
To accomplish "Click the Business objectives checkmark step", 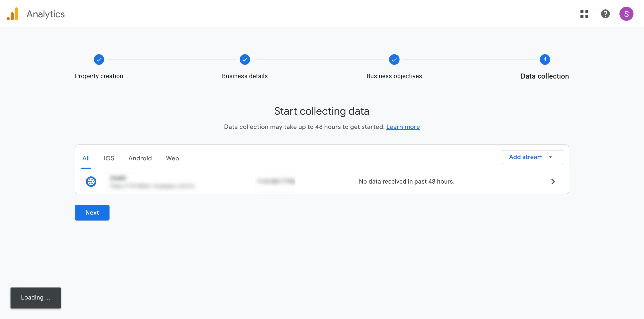I will point(394,60).
